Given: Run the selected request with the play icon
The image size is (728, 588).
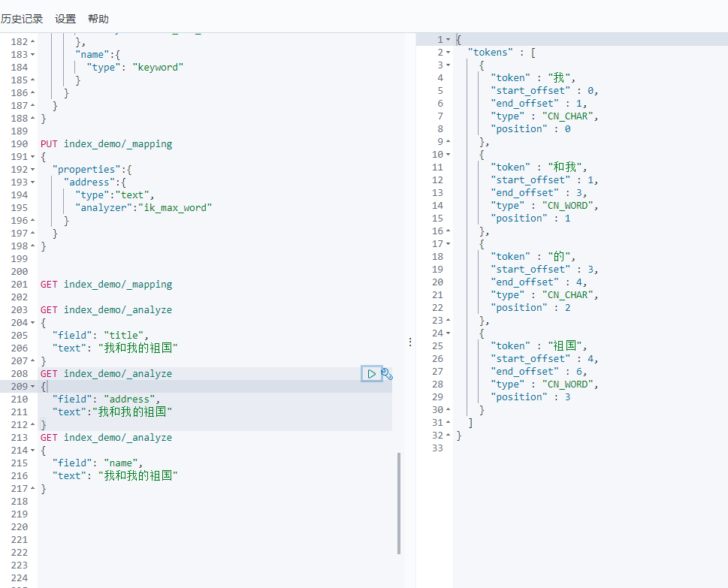Looking at the screenshot, I should (x=371, y=373).
